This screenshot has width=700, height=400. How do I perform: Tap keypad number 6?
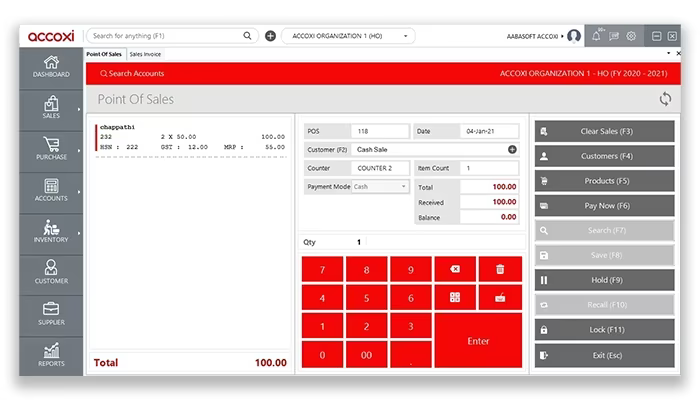point(411,297)
